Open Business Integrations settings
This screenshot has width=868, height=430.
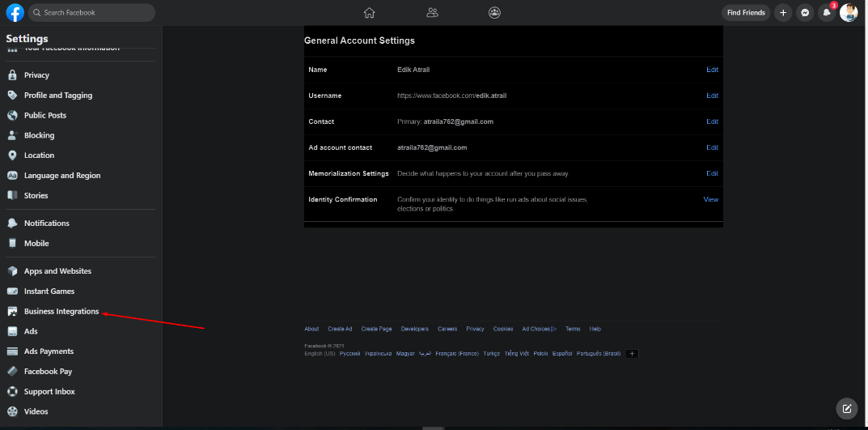61,312
